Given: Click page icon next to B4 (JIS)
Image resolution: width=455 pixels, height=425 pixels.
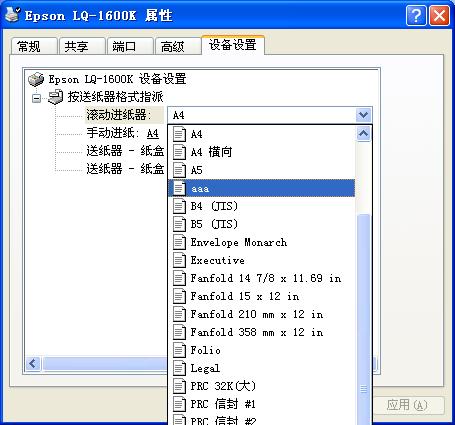Looking at the screenshot, I should pos(179,206).
